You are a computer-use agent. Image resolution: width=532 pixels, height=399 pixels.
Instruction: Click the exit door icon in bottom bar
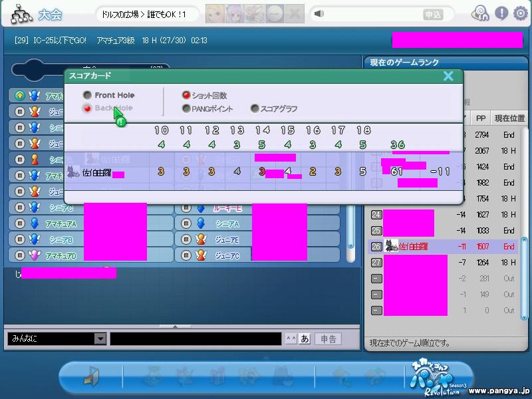(x=91, y=376)
